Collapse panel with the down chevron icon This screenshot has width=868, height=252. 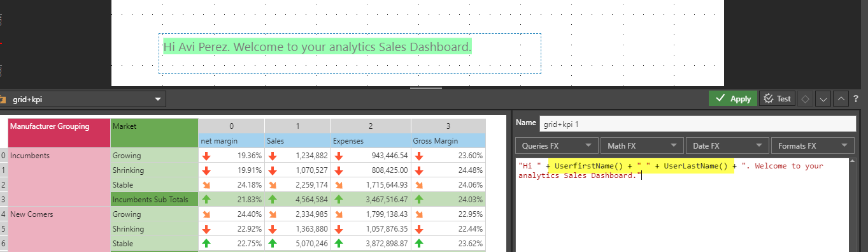tap(823, 99)
